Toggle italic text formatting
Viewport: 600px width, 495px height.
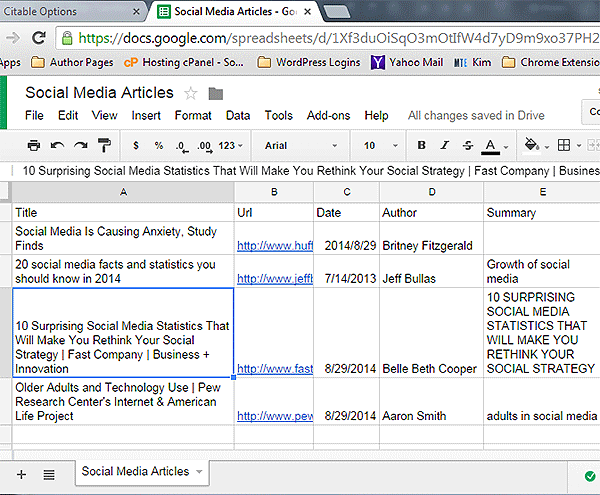pyautogui.click(x=445, y=146)
